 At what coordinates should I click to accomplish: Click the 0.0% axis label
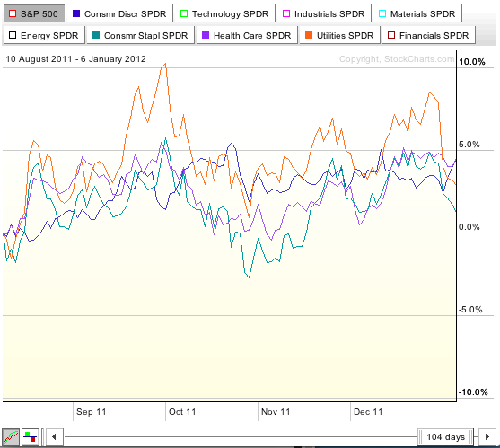click(x=469, y=227)
